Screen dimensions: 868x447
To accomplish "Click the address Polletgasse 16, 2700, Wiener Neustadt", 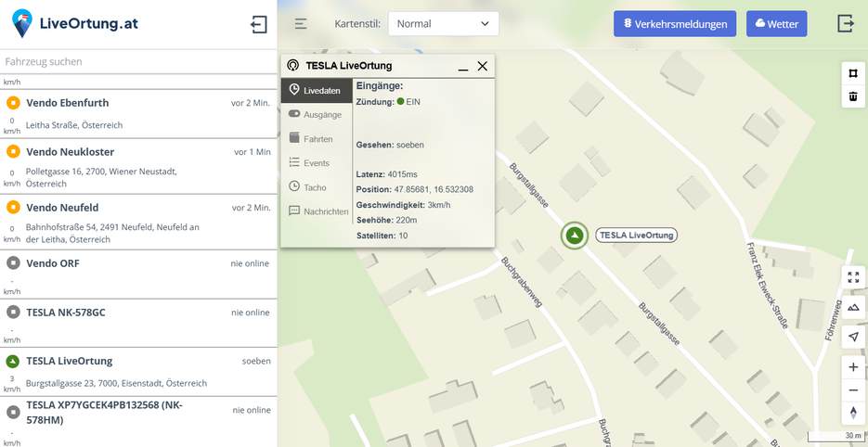I will (101, 177).
